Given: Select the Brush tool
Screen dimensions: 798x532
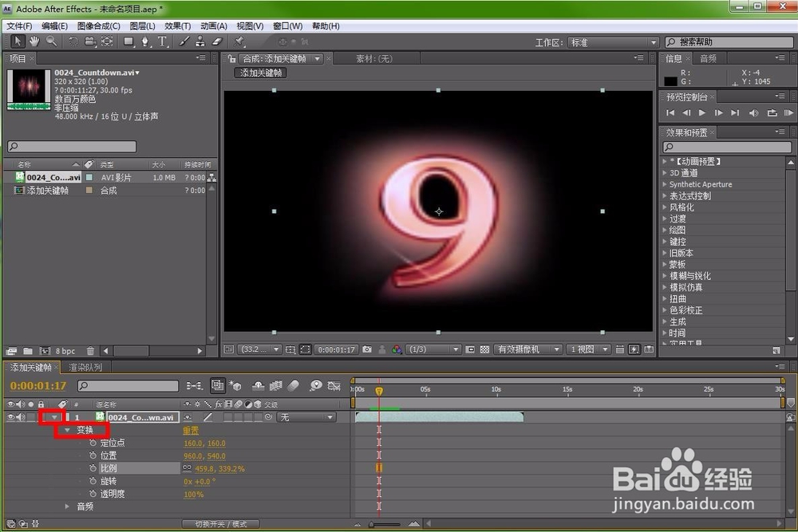Looking at the screenshot, I should click(184, 41).
